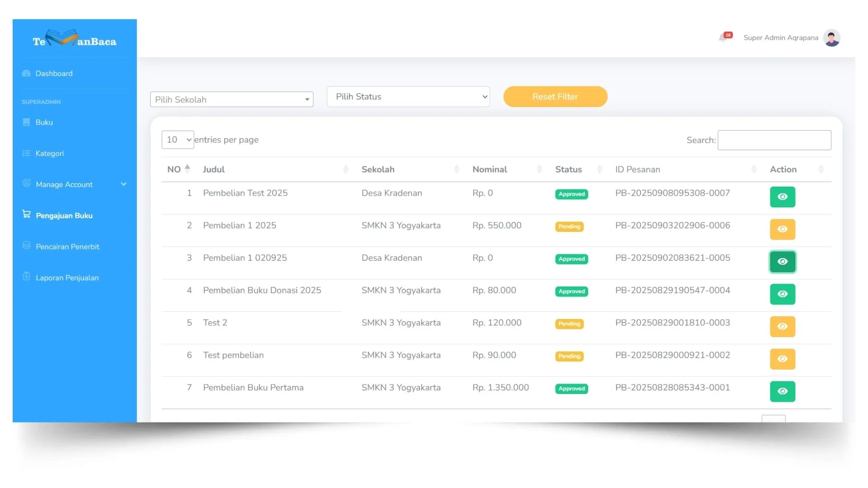View order PB-20250829190547-0004 details

point(782,294)
